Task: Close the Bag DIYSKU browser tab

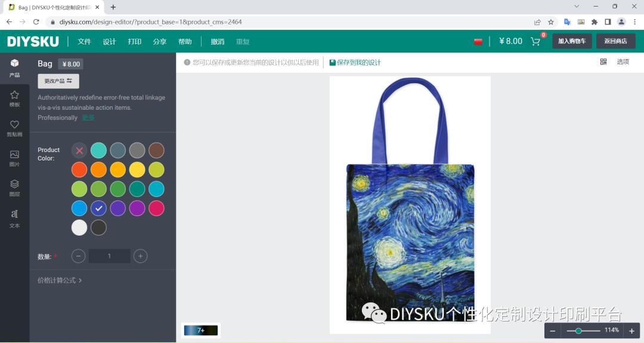Action: tap(97, 7)
